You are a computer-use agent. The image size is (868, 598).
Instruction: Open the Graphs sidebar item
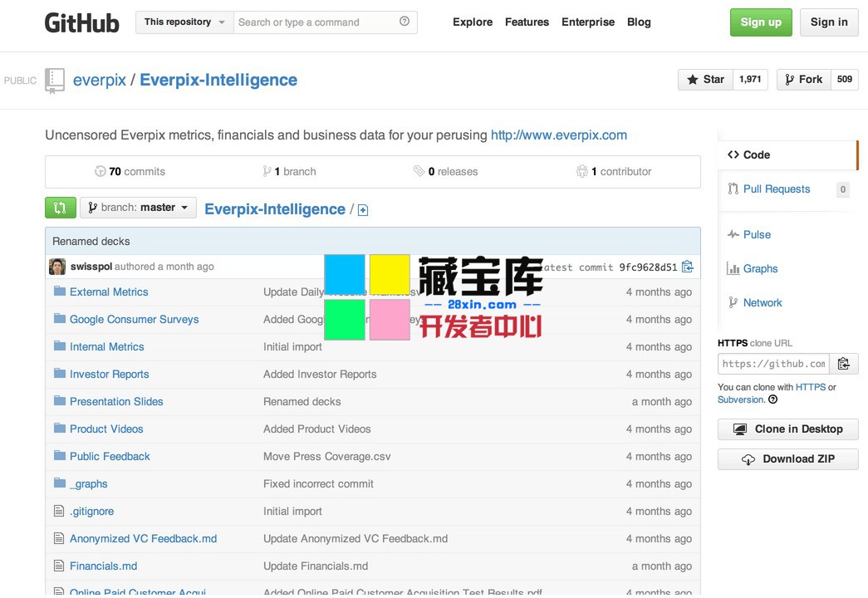pos(759,268)
